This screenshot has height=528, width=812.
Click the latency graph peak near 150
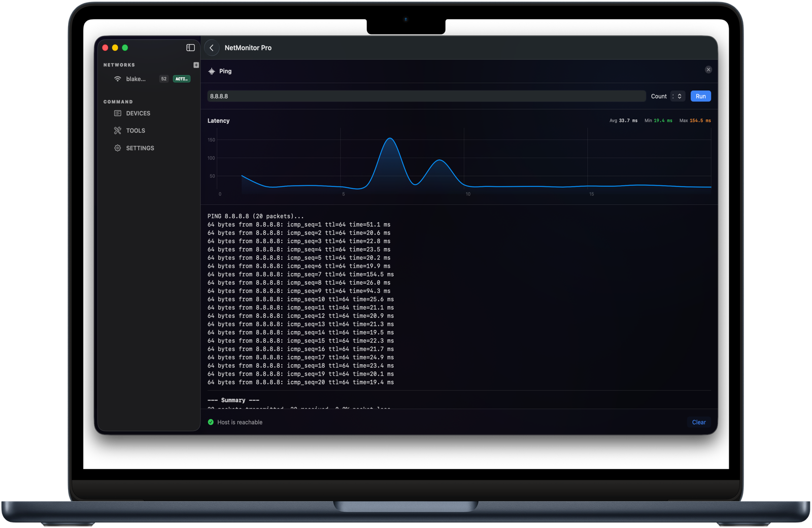click(x=390, y=139)
